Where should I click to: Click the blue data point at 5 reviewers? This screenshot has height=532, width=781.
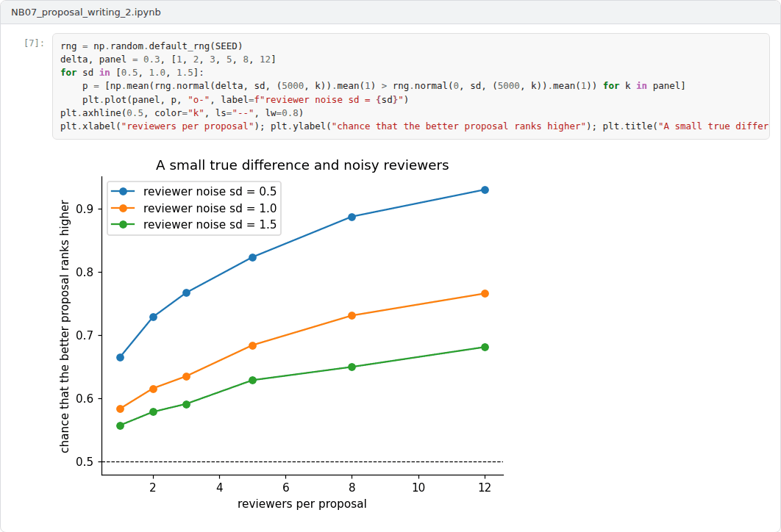[x=252, y=257]
